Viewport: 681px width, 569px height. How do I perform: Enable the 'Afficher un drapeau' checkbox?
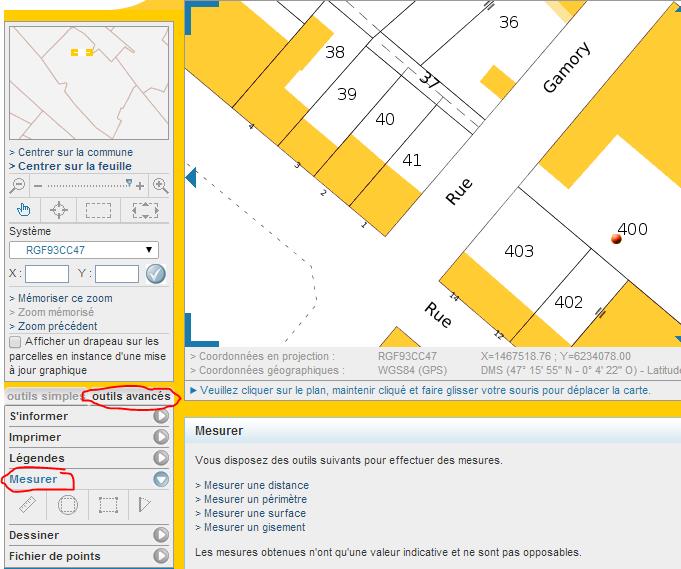(15, 342)
